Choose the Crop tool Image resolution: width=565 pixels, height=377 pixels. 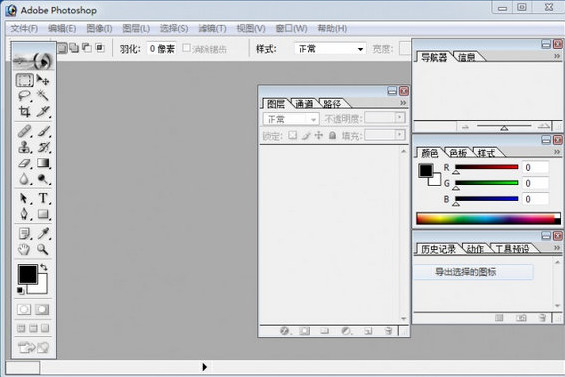click(x=25, y=112)
